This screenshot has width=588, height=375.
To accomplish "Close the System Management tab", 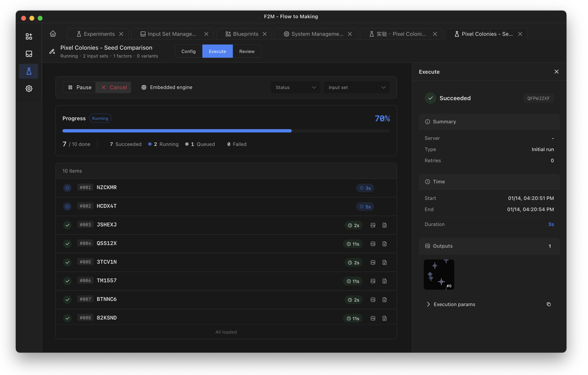I will pyautogui.click(x=350, y=34).
